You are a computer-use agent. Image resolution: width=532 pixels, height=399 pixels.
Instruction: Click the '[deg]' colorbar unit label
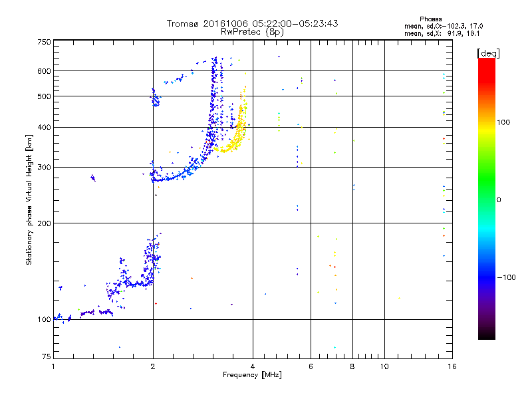[488, 53]
